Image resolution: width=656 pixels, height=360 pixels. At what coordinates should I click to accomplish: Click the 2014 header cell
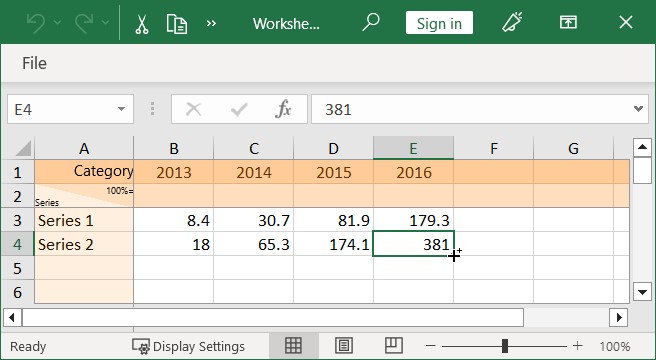[x=254, y=172]
